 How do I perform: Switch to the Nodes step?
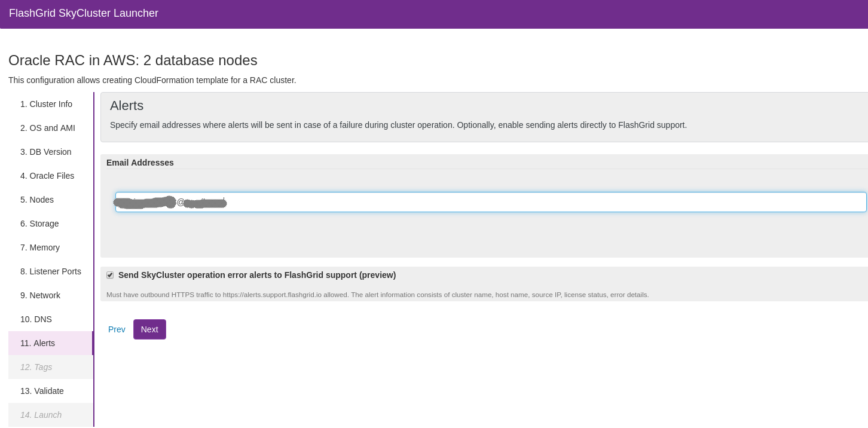[x=37, y=200]
